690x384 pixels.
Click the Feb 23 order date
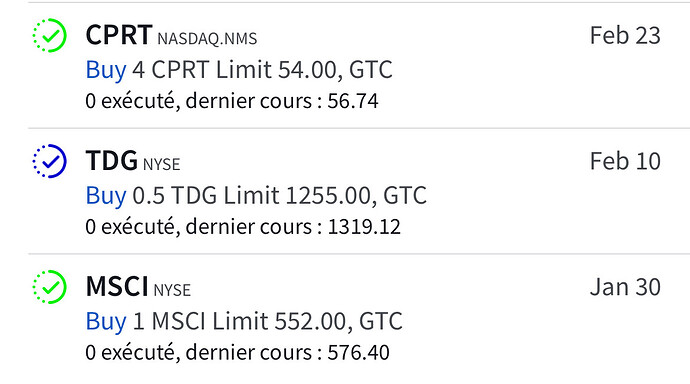point(625,36)
